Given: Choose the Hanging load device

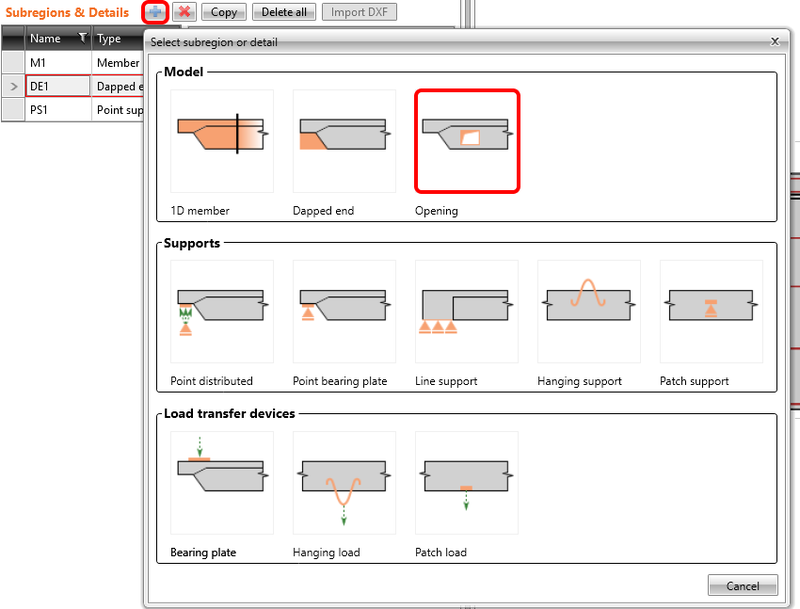Looking at the screenshot, I should pyautogui.click(x=343, y=481).
